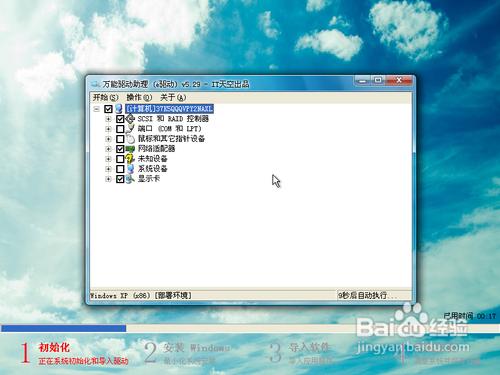Open the 操作(O) menu
The image size is (500, 375).
(139, 97)
